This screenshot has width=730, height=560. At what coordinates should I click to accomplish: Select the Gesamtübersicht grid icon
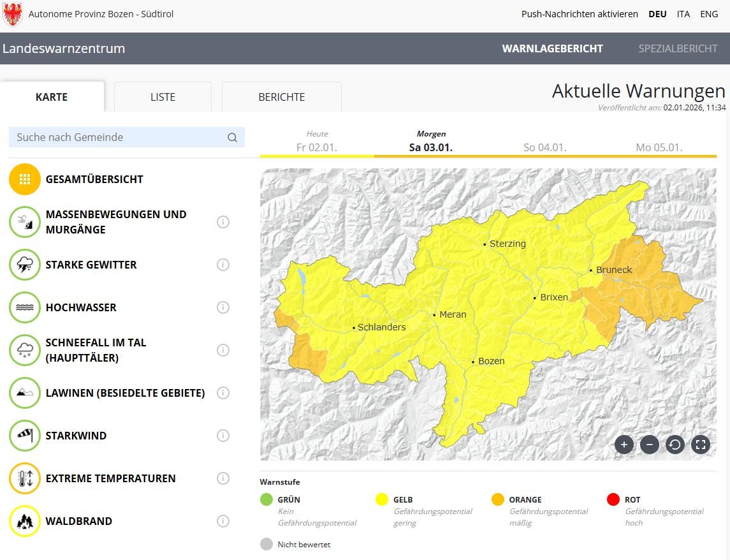(x=25, y=179)
